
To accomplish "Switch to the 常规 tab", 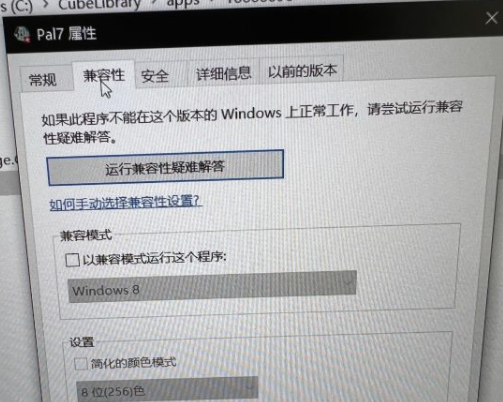I will pos(43,80).
